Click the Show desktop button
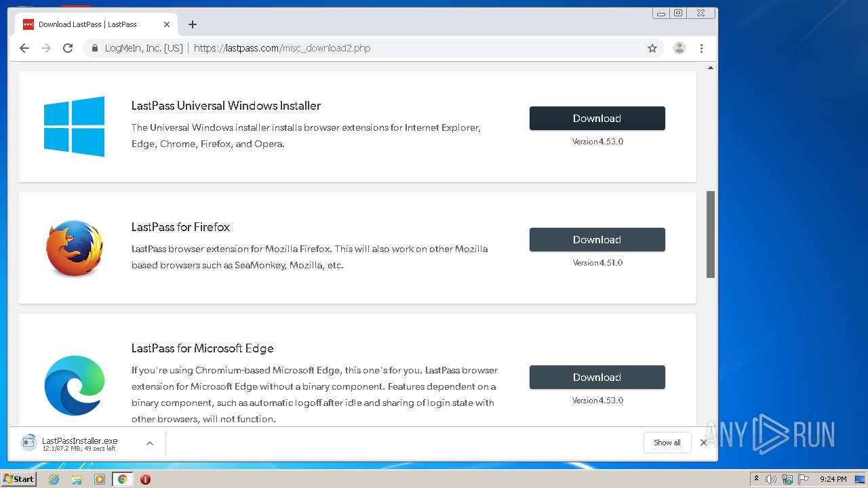This screenshot has height=488, width=868. [x=859, y=479]
